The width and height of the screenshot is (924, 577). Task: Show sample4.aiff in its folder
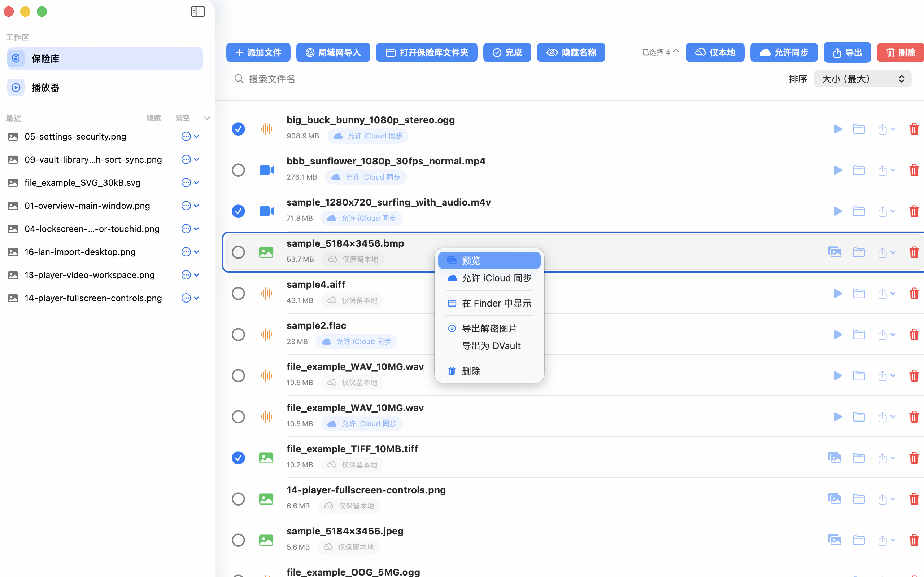coord(859,293)
